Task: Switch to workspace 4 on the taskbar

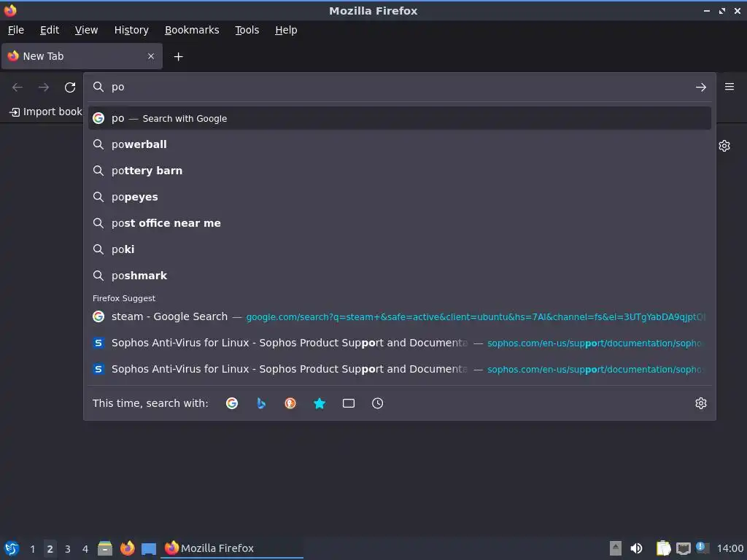Action: (85, 549)
